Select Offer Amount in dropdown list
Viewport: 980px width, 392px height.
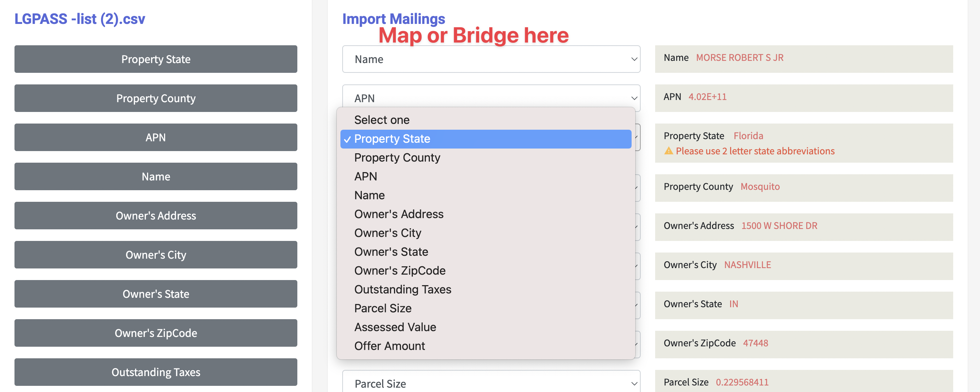point(486,346)
